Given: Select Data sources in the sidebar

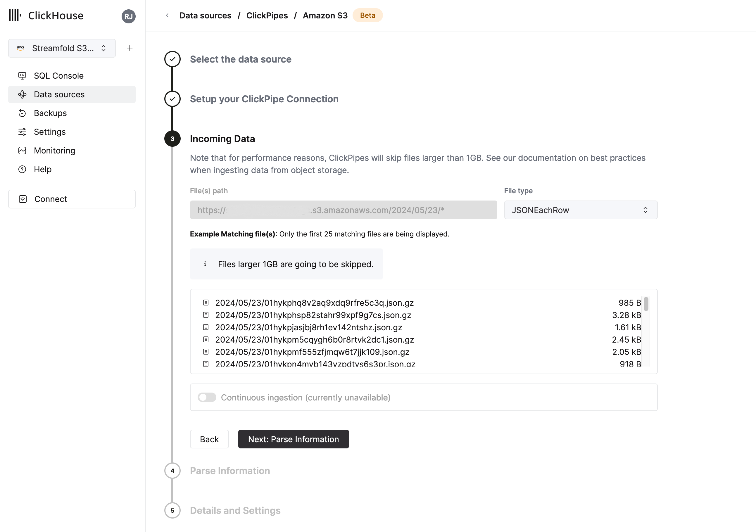Looking at the screenshot, I should (72, 94).
